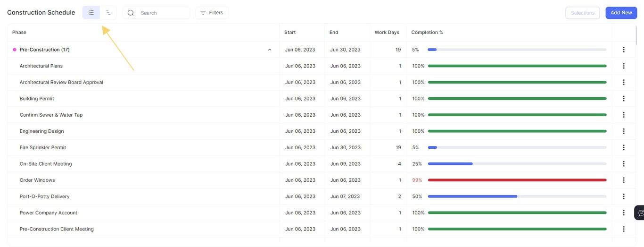Viewport: 644px width, 247px height.
Task: Click the End column header
Action: click(x=334, y=32)
